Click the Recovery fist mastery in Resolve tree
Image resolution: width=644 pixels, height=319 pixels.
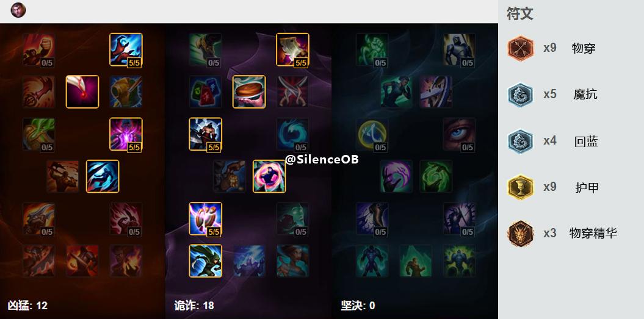tap(372, 49)
